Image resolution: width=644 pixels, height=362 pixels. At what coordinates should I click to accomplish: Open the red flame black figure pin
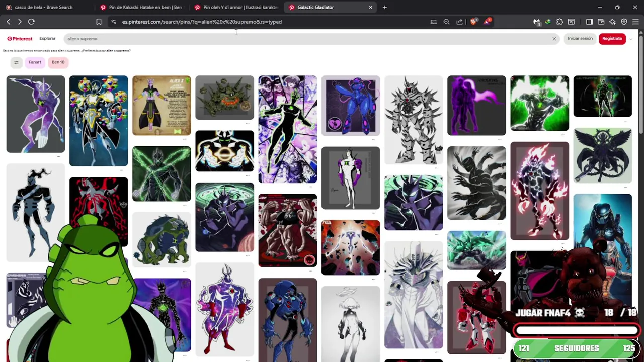click(x=539, y=191)
